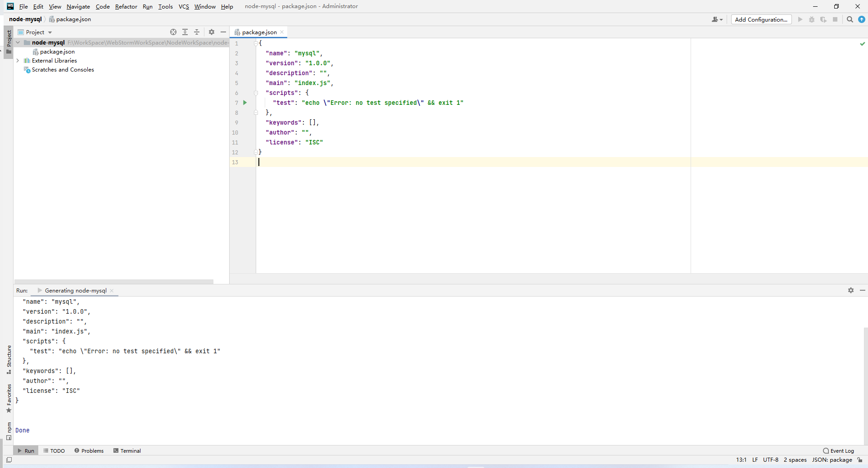
Task: Expand External Libraries tree node
Action: [x=18, y=61]
